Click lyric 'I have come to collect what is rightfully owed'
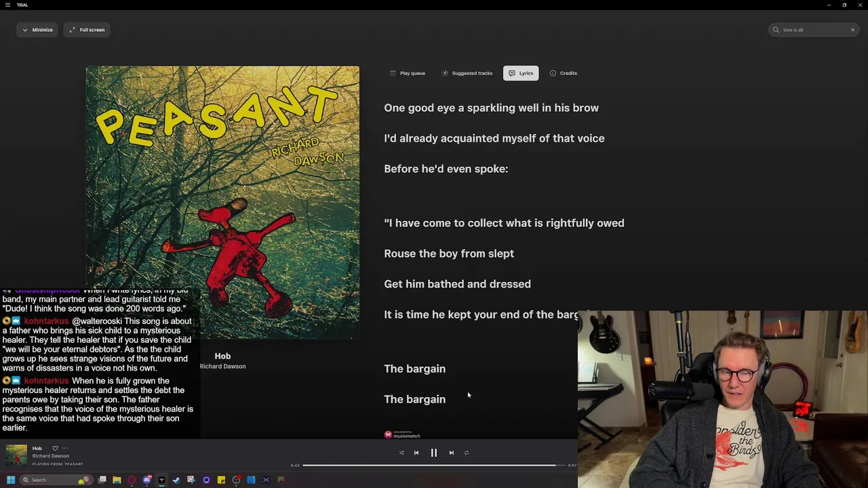 [504, 223]
